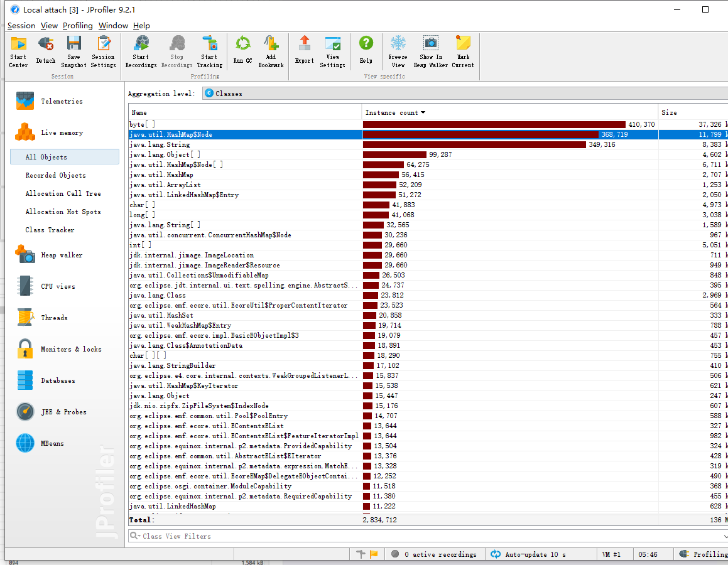Show In Heap Walker

pyautogui.click(x=431, y=51)
